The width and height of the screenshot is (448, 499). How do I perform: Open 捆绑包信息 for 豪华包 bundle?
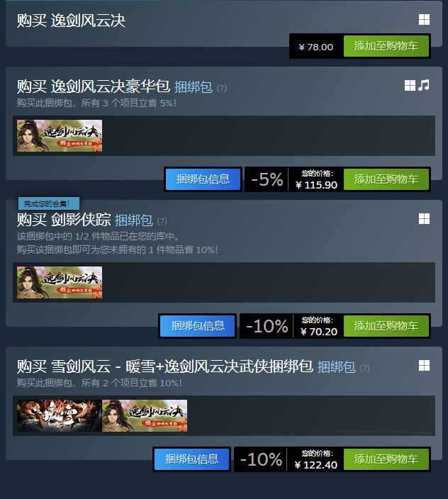pos(203,179)
